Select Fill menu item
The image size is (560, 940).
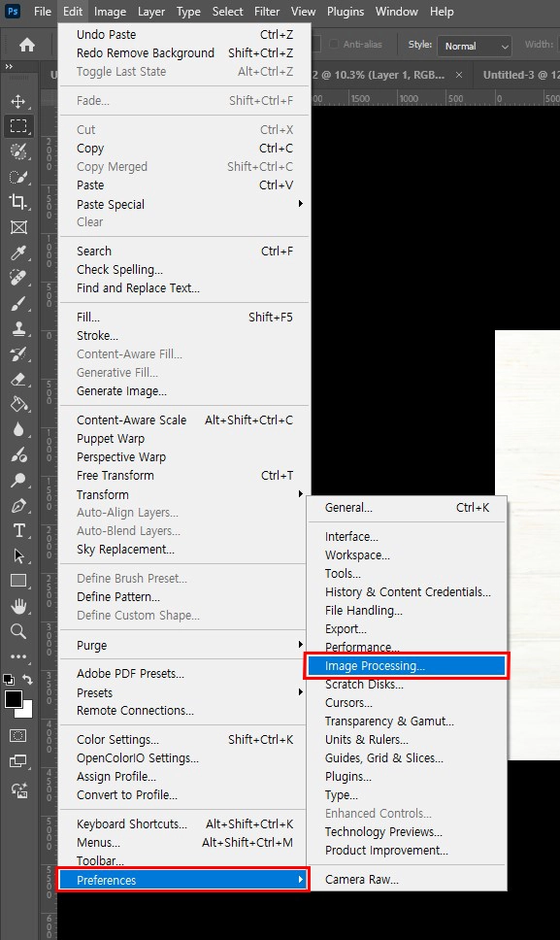click(x=184, y=317)
